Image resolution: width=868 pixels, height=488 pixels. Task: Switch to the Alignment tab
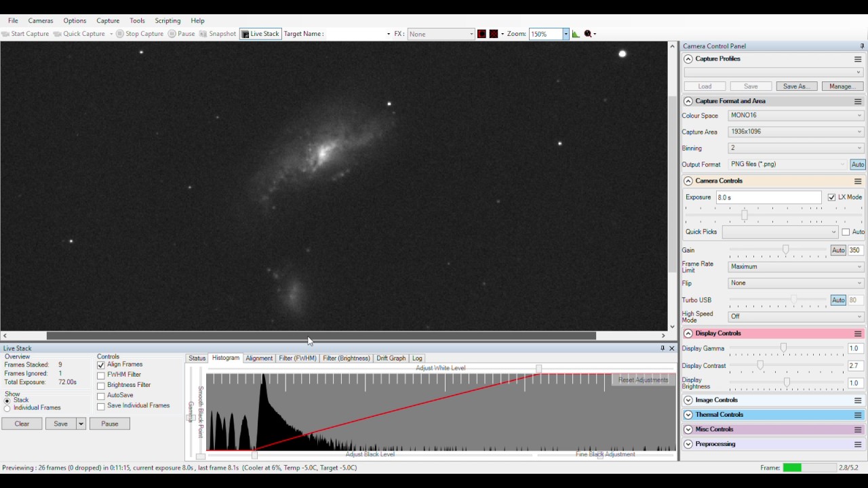(x=259, y=359)
